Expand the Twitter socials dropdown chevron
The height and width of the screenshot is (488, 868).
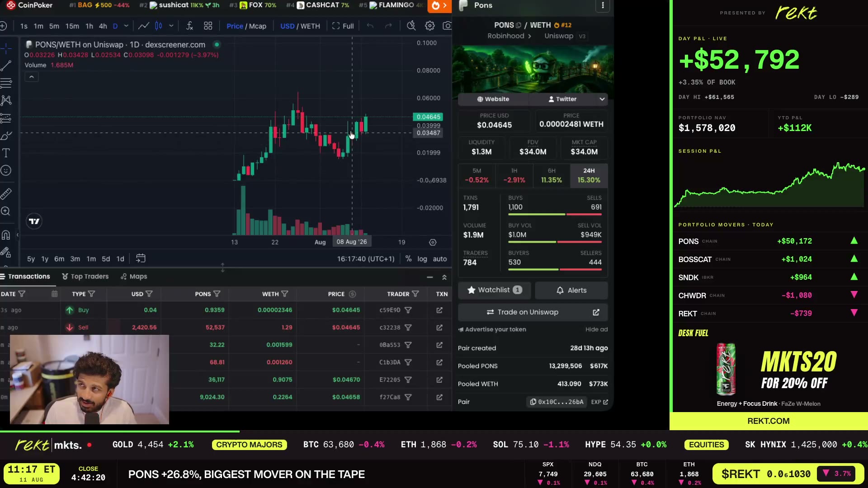point(602,99)
